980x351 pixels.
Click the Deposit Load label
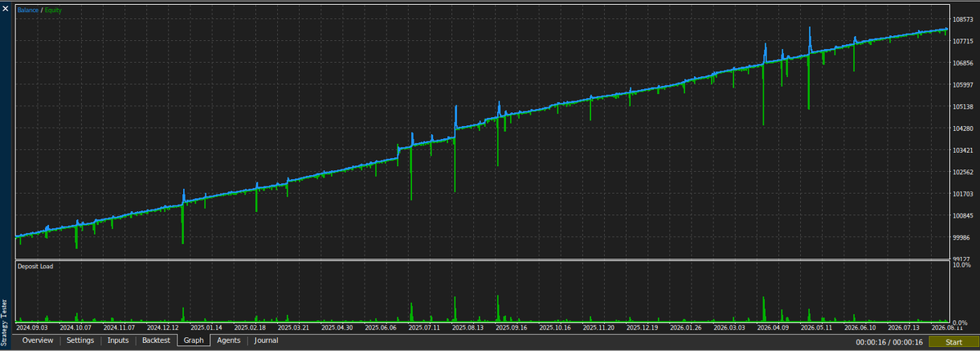click(35, 267)
